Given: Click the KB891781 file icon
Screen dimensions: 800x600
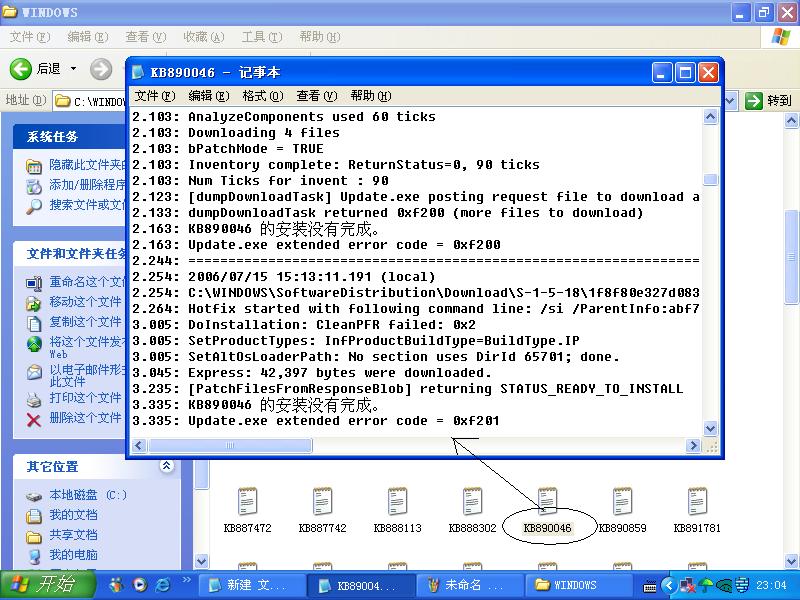Looking at the screenshot, I should pyautogui.click(x=697, y=502).
